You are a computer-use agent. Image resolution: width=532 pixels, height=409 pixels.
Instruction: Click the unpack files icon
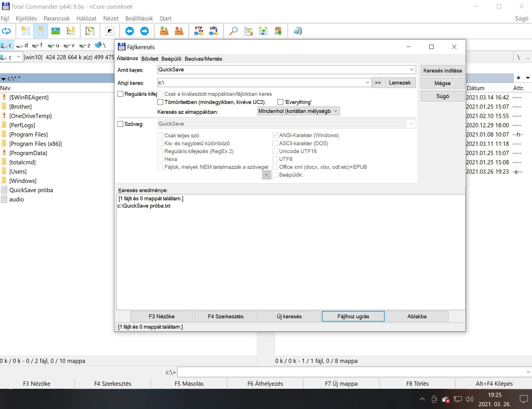pyautogui.click(x=179, y=31)
